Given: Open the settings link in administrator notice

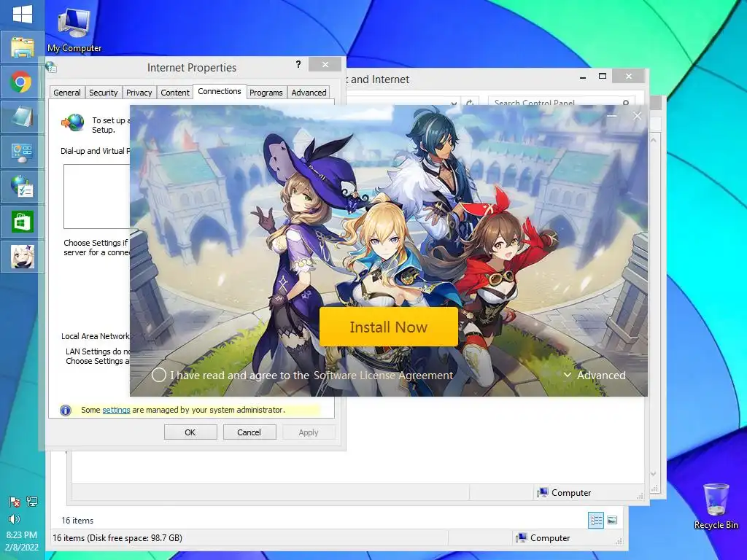Looking at the screenshot, I should tap(116, 410).
